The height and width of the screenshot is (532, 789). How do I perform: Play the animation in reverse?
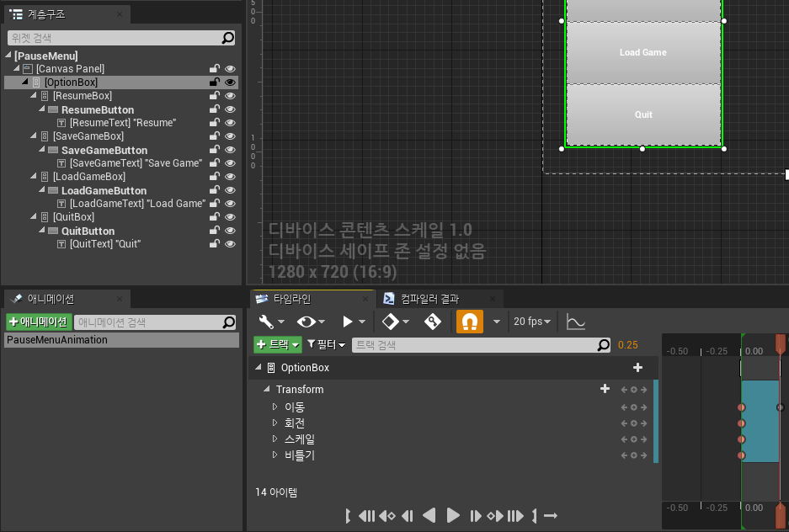429,515
